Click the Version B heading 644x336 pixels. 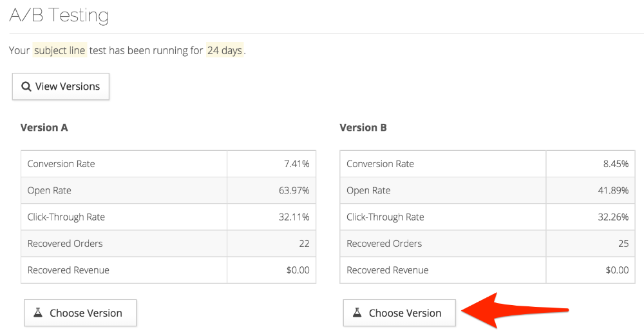363,128
